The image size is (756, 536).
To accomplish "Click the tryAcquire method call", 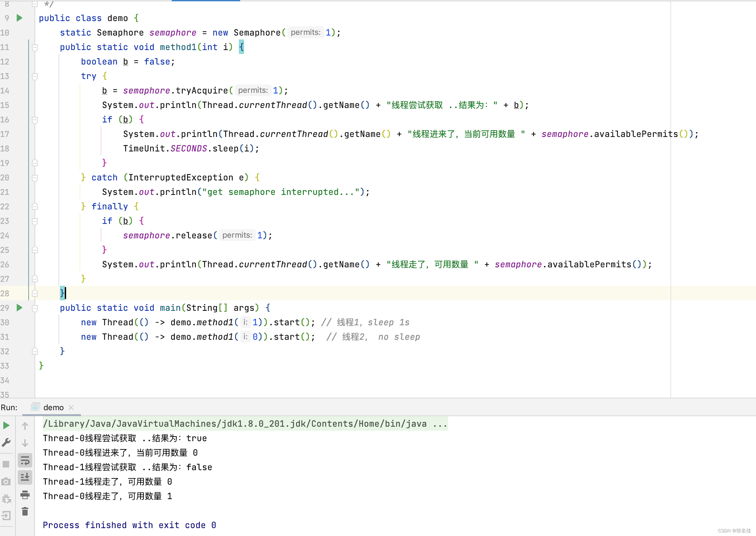I will [x=202, y=91].
